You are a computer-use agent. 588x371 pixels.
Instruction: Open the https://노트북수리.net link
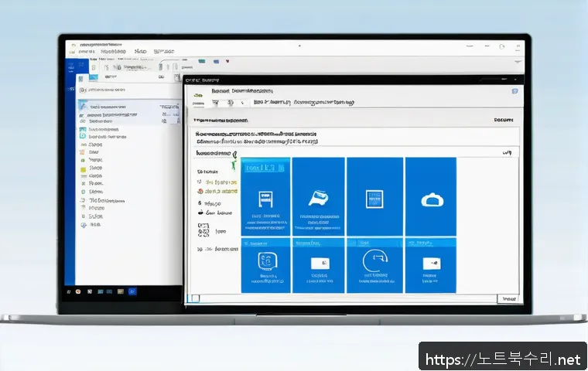pos(500,359)
